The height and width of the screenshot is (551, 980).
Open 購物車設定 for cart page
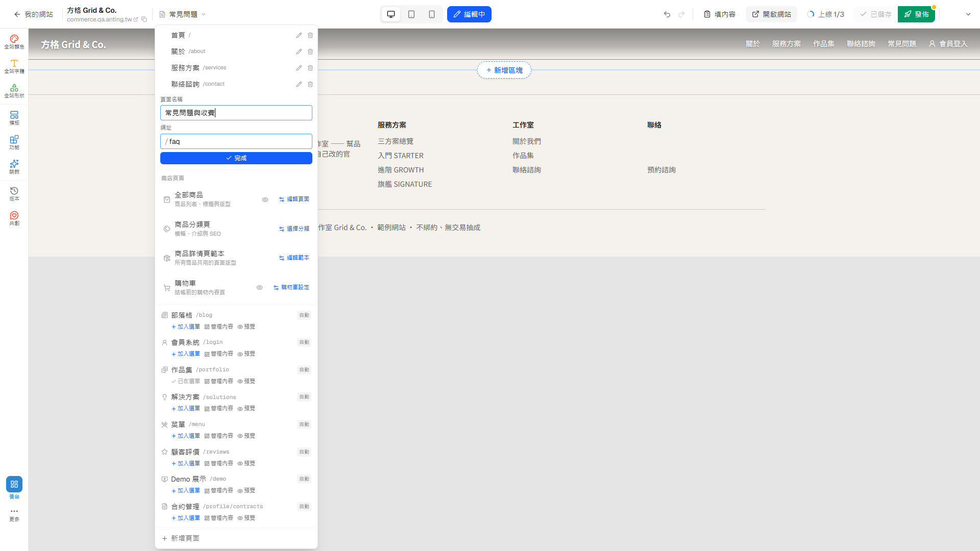coord(291,288)
